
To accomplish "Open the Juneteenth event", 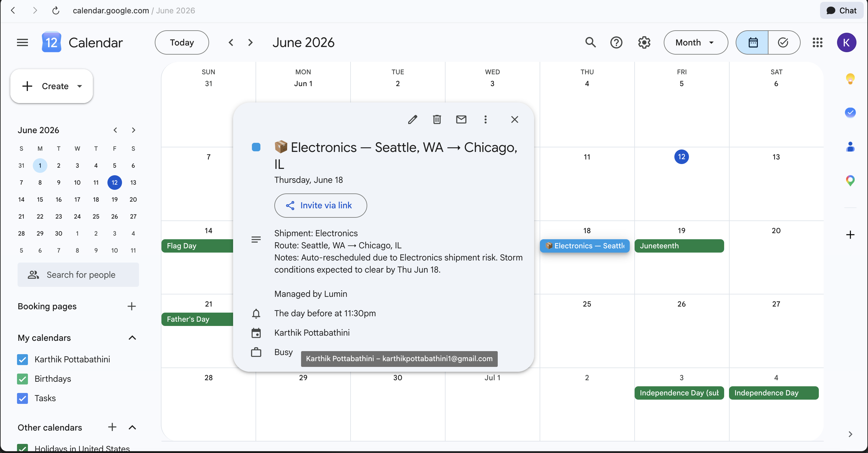I will [679, 246].
